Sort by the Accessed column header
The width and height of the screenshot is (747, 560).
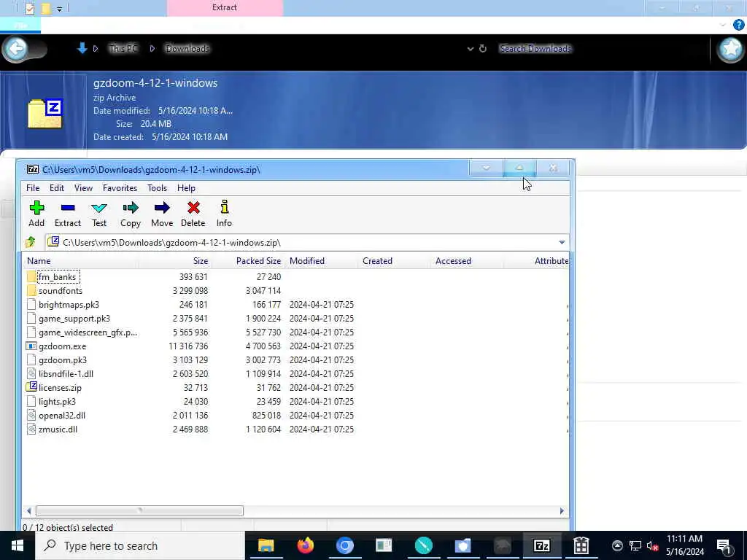468,261
